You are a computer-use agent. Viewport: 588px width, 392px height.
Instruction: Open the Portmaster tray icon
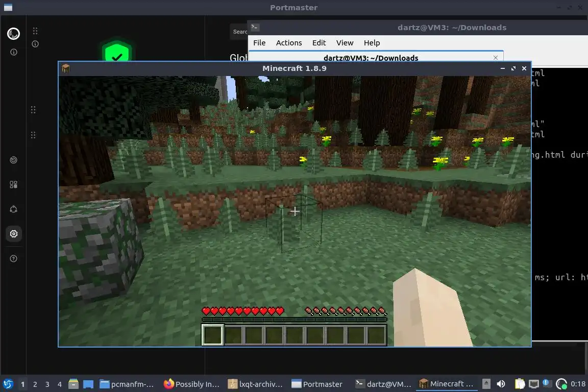(x=561, y=384)
